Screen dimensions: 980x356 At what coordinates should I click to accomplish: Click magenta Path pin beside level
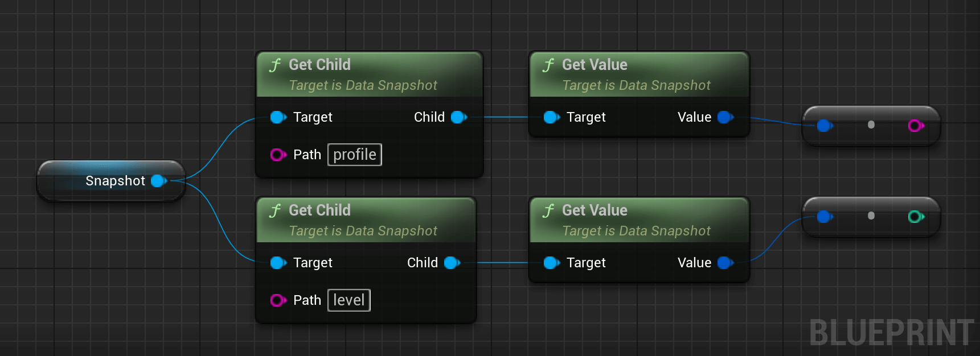(278, 300)
